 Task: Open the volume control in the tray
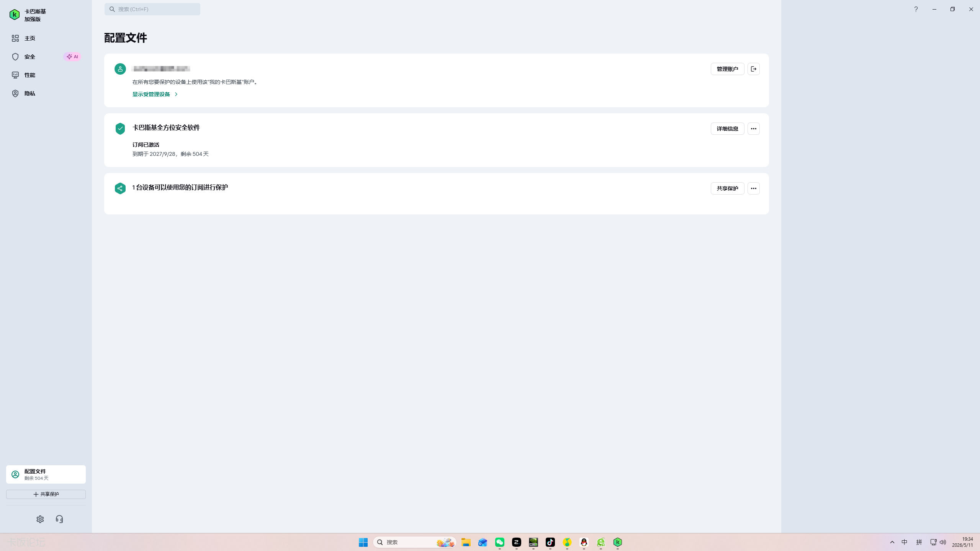click(943, 542)
